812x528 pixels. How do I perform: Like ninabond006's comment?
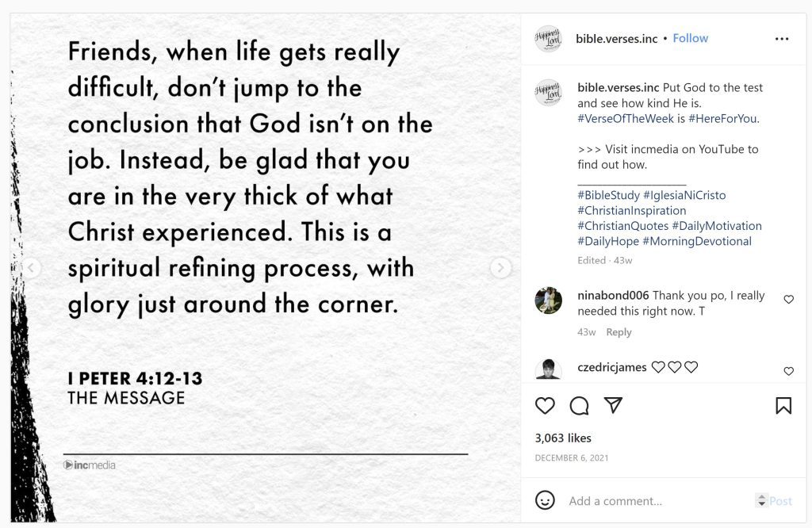(788, 300)
